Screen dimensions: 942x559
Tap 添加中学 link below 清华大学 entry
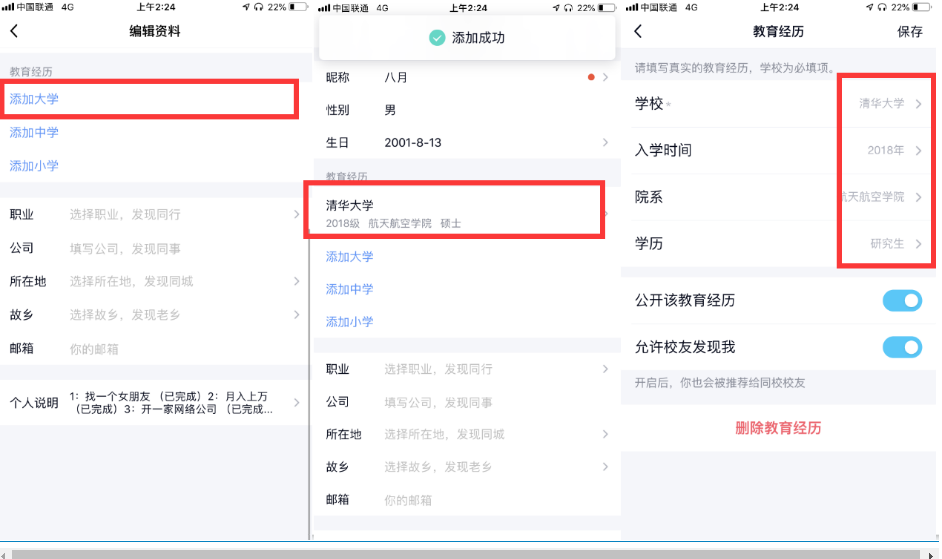[x=350, y=289]
